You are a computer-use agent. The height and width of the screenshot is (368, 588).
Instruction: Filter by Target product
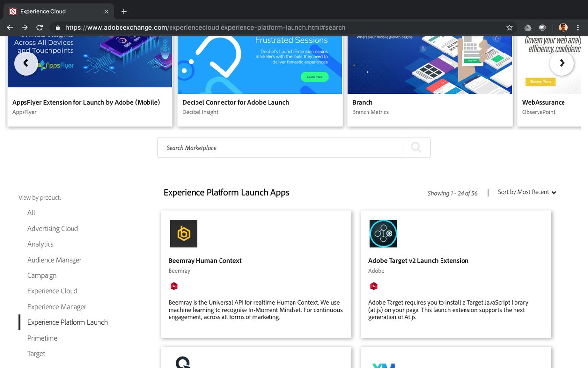(x=36, y=354)
